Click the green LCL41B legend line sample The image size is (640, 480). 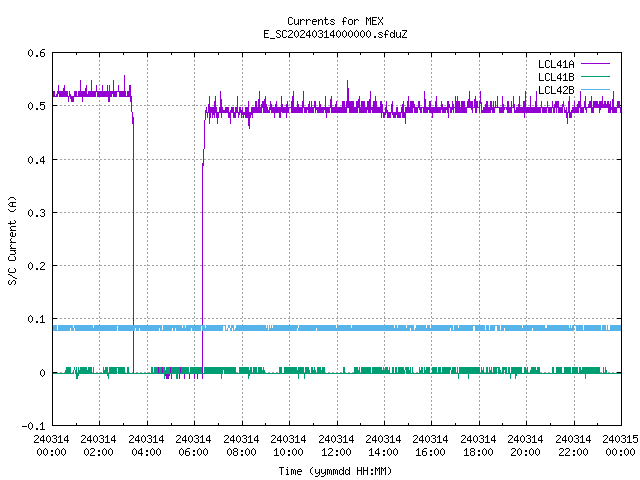tap(596, 77)
